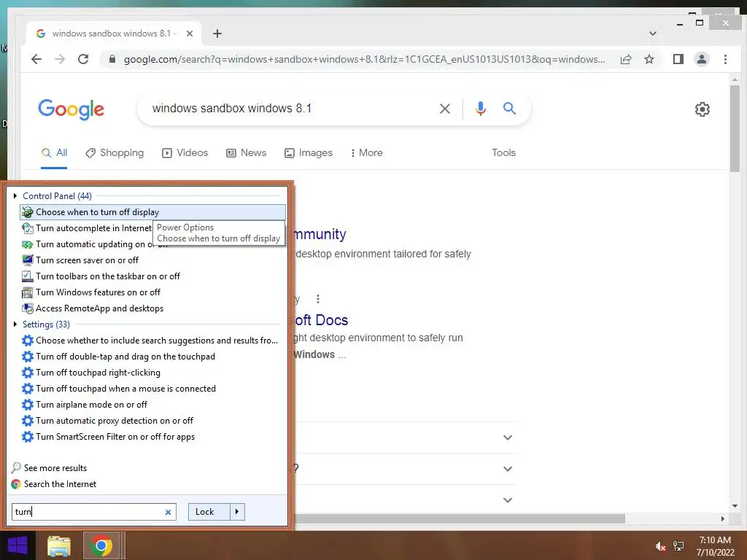The image size is (747, 560).
Task: Go back in Chrome
Action: coord(36,59)
